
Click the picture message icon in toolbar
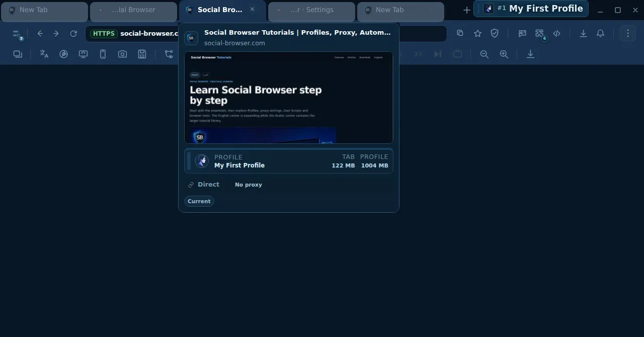point(522,33)
